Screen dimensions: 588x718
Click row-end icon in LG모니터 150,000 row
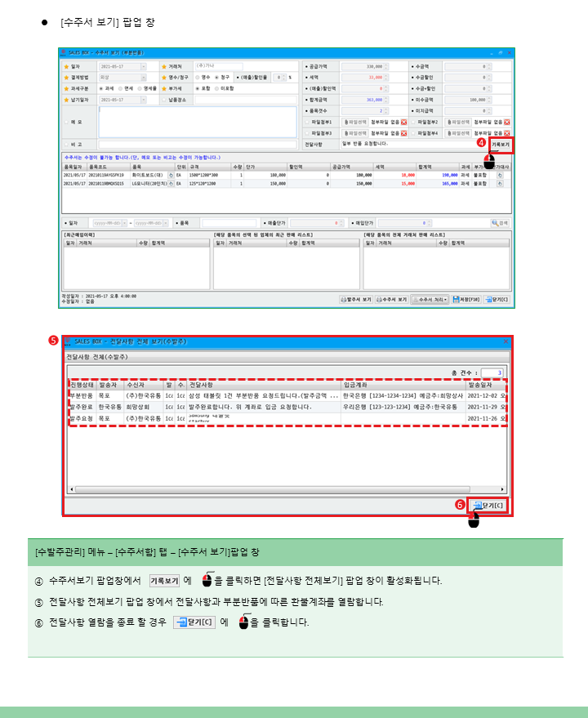[x=500, y=184]
